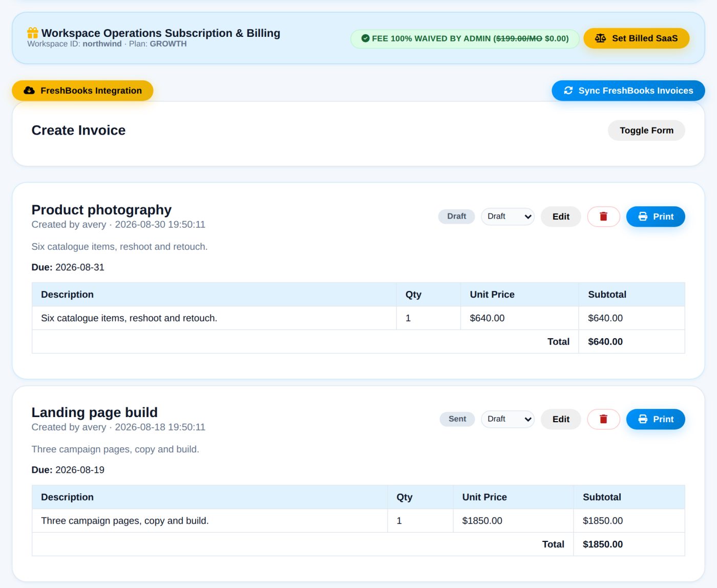Screen dimensions: 717x588
Task: Click the cloud download icon in FreshBooks Integration
Action: (29, 91)
